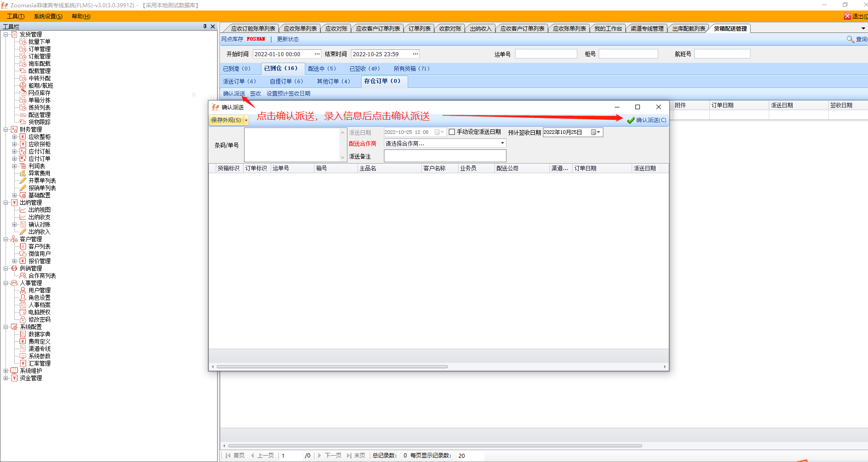
Task: Switch to the 配送中 (5) tab
Action: [x=322, y=69]
